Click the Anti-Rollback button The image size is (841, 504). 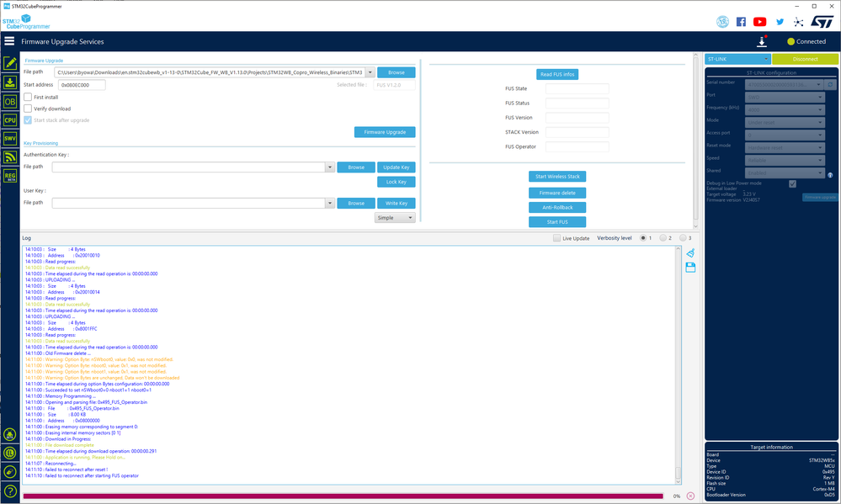pyautogui.click(x=557, y=208)
